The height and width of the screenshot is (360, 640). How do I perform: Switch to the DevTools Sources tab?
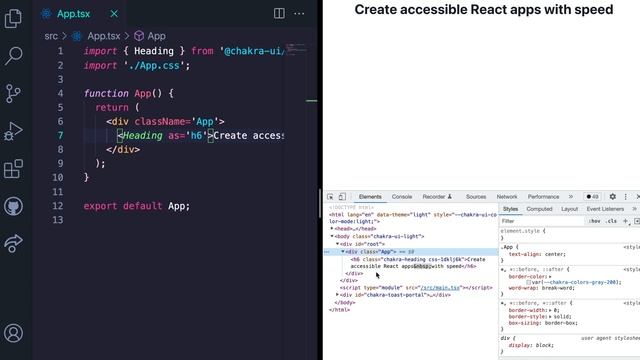click(x=476, y=197)
